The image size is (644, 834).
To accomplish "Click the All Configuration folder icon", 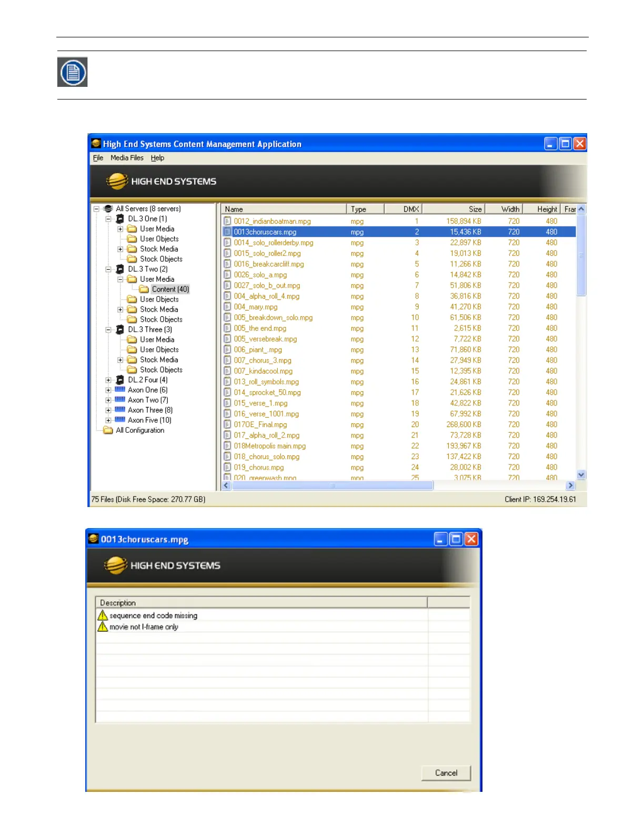I will coord(108,430).
